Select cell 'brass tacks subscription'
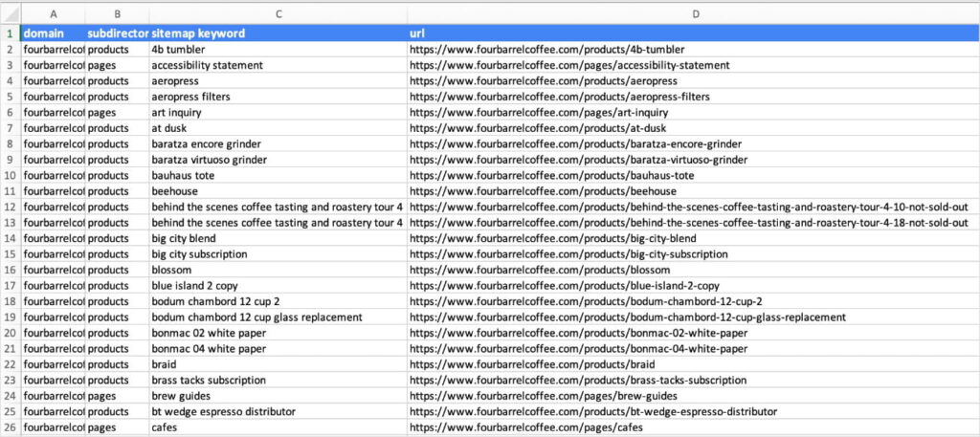The width and height of the screenshot is (980, 437). tap(278, 381)
